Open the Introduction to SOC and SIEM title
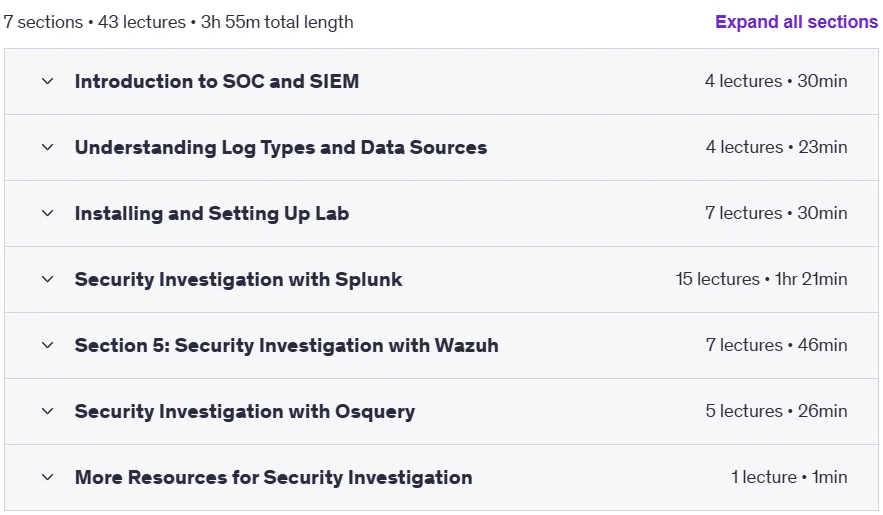883x515 pixels. [217, 81]
